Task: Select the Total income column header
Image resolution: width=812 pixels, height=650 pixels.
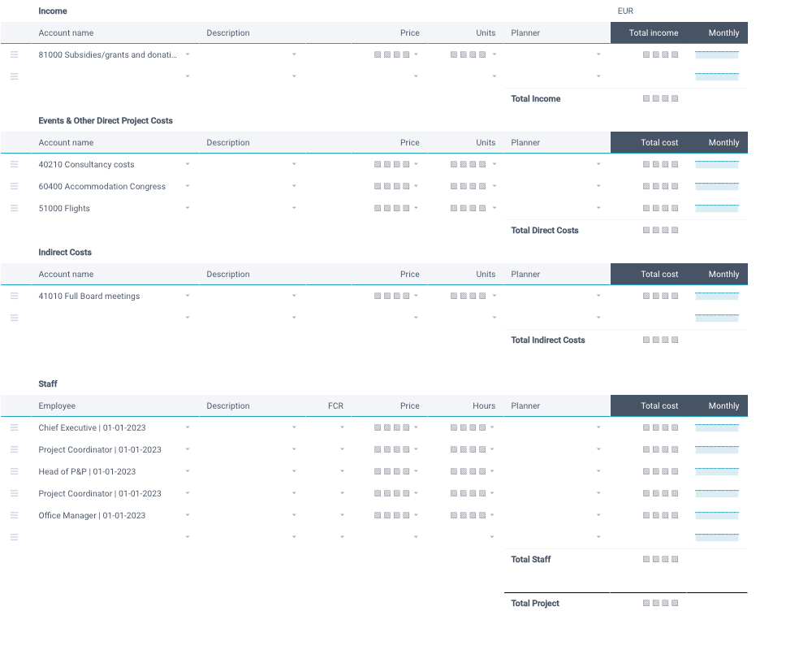Action: point(653,32)
